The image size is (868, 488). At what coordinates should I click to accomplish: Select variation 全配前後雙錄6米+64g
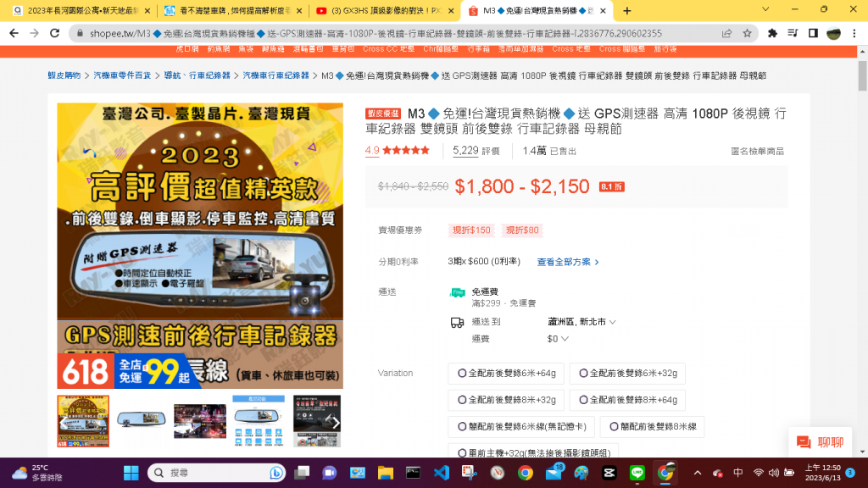point(506,374)
